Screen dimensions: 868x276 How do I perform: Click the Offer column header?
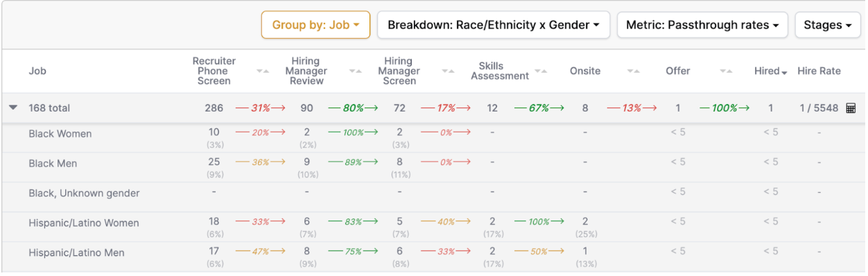[678, 71]
